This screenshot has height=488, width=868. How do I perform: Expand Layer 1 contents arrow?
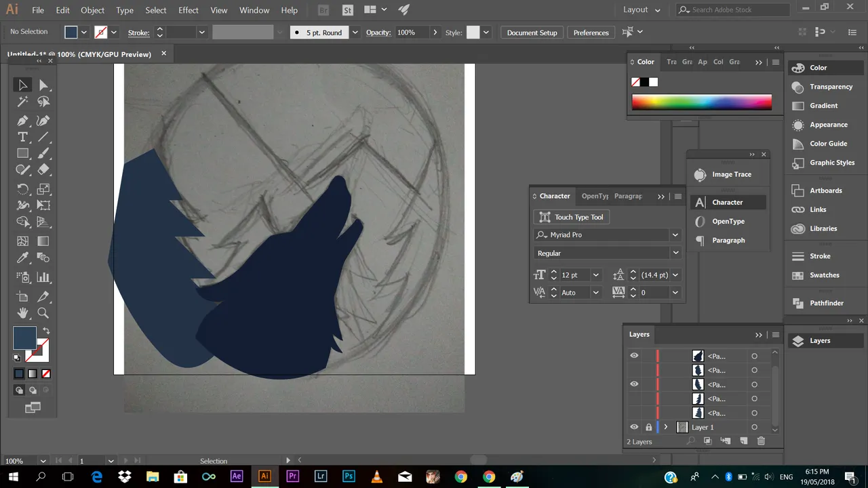coord(666,427)
